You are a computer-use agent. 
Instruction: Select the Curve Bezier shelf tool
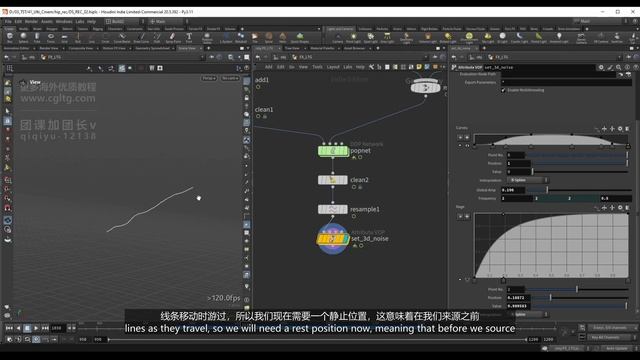(x=122, y=38)
